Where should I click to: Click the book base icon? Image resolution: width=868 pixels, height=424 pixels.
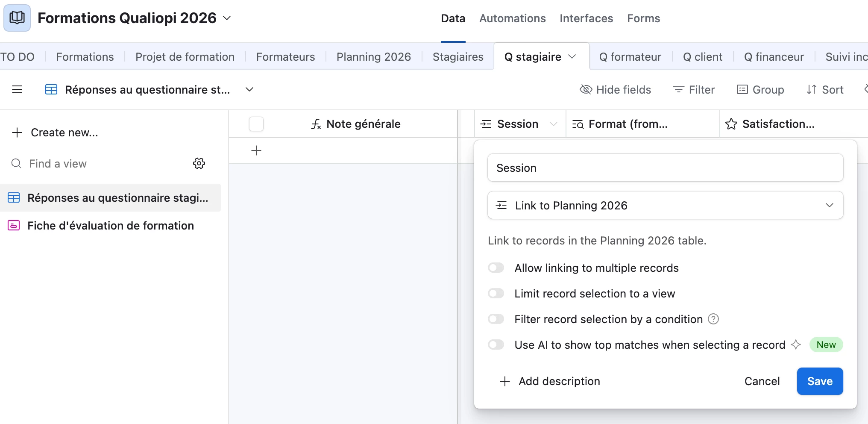pyautogui.click(x=17, y=18)
